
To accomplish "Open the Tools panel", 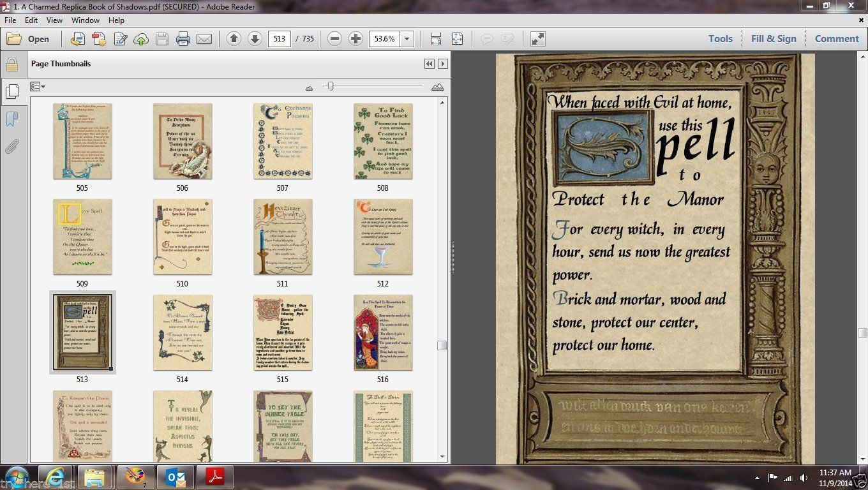I will 720,38.
